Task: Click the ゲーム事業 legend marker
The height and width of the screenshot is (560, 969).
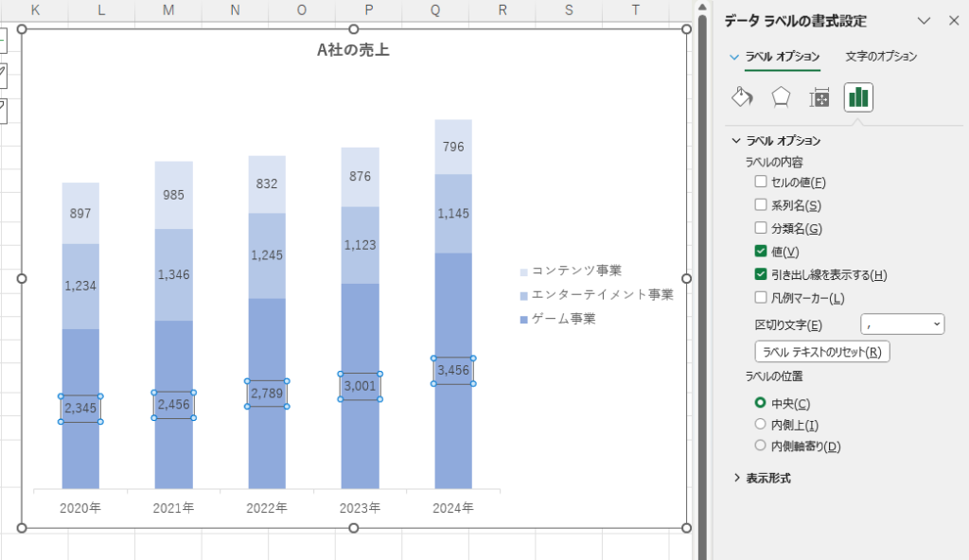Action: coord(524,320)
